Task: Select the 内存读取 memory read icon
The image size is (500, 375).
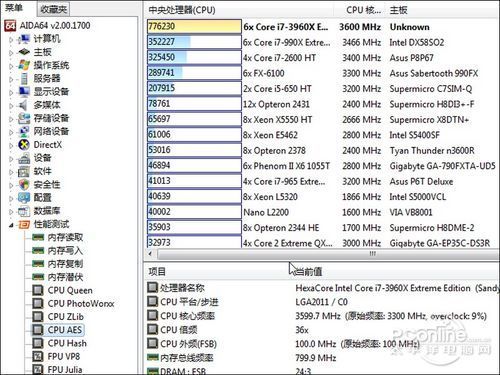Action: 38,237
